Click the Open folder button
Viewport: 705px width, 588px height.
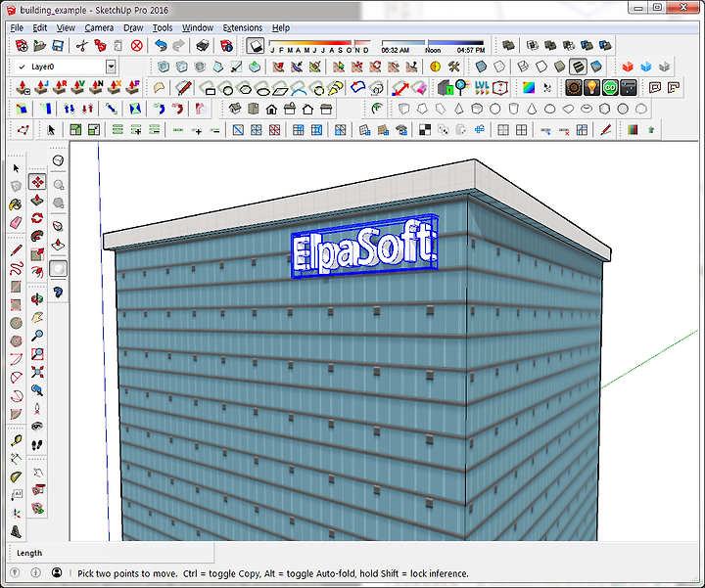point(39,46)
